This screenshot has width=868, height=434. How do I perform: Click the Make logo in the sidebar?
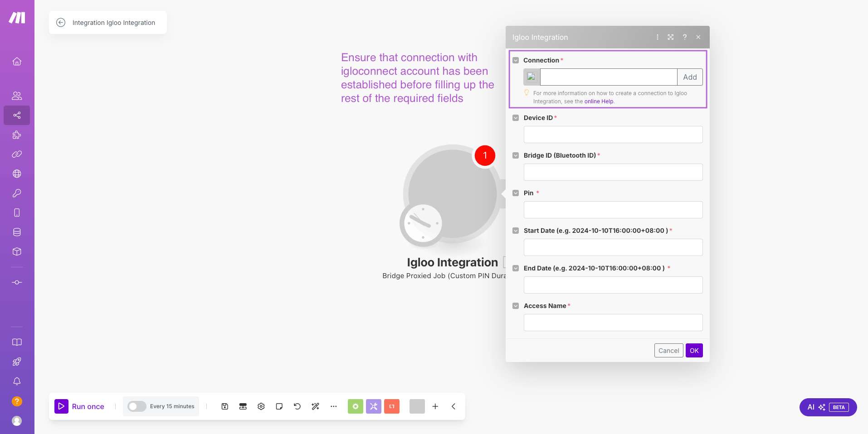17,18
